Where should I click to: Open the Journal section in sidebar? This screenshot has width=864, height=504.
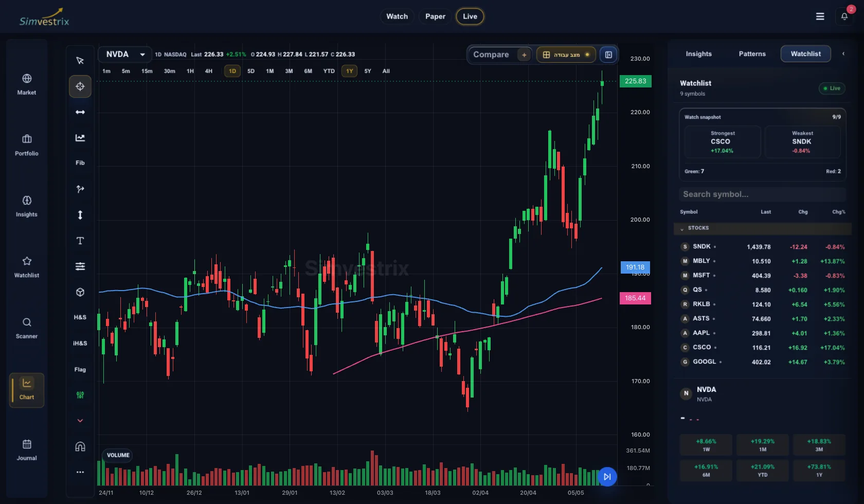pos(27,450)
